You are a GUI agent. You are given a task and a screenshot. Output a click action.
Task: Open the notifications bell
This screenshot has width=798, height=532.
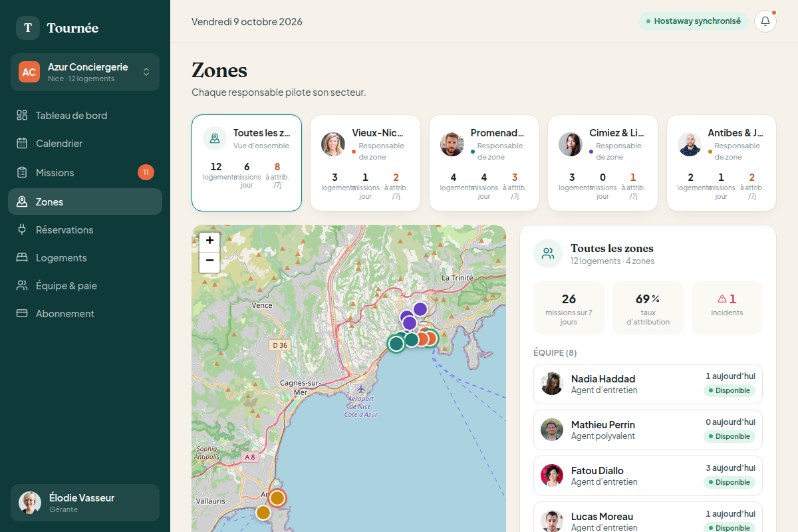[x=765, y=21]
